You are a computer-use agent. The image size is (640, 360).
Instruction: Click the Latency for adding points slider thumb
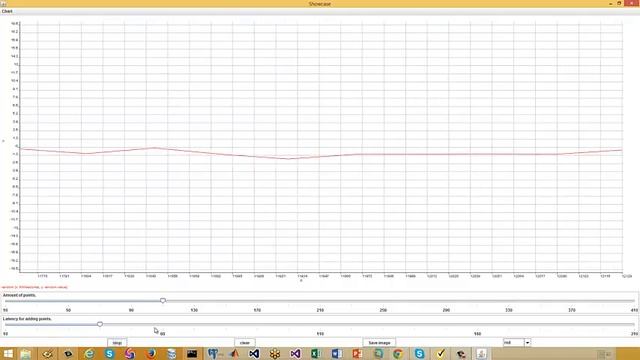pyautogui.click(x=100, y=324)
